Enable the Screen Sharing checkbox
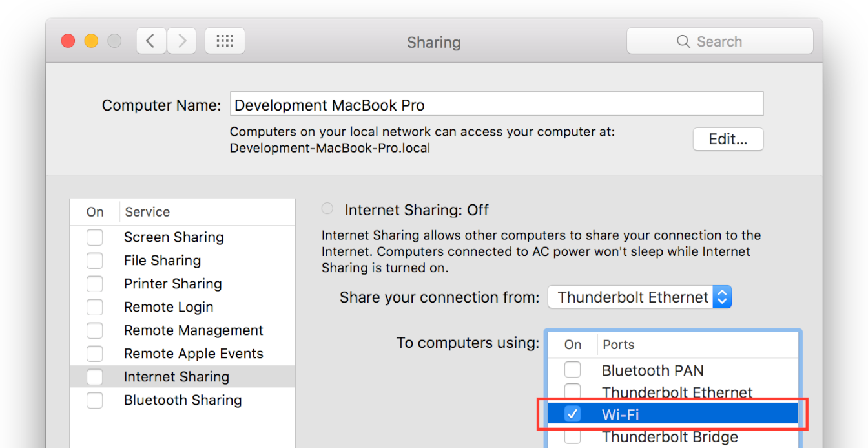The image size is (868, 448). 95,237
